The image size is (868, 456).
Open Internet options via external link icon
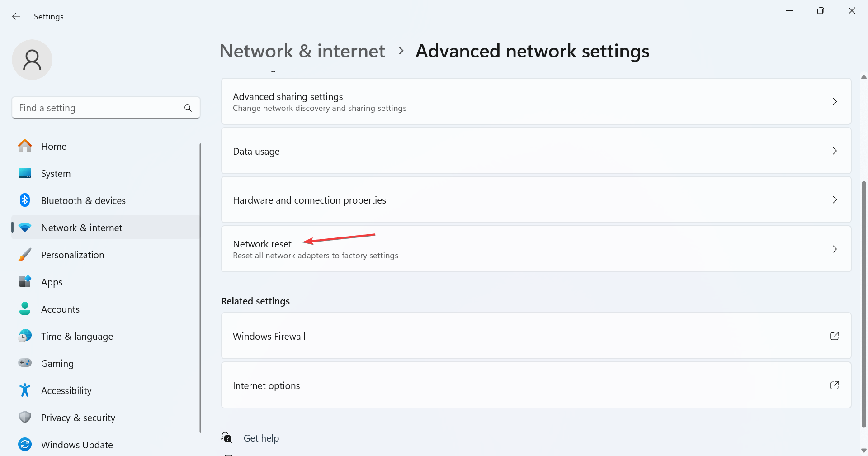point(835,385)
